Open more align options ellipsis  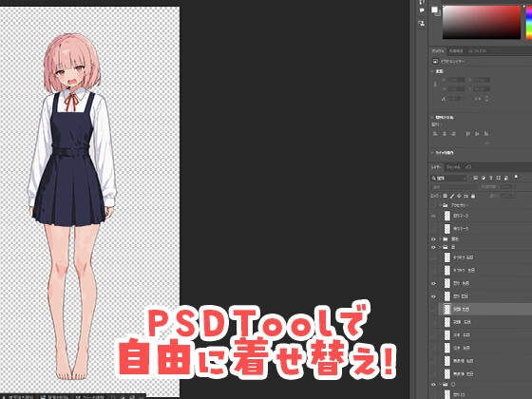tap(487, 143)
